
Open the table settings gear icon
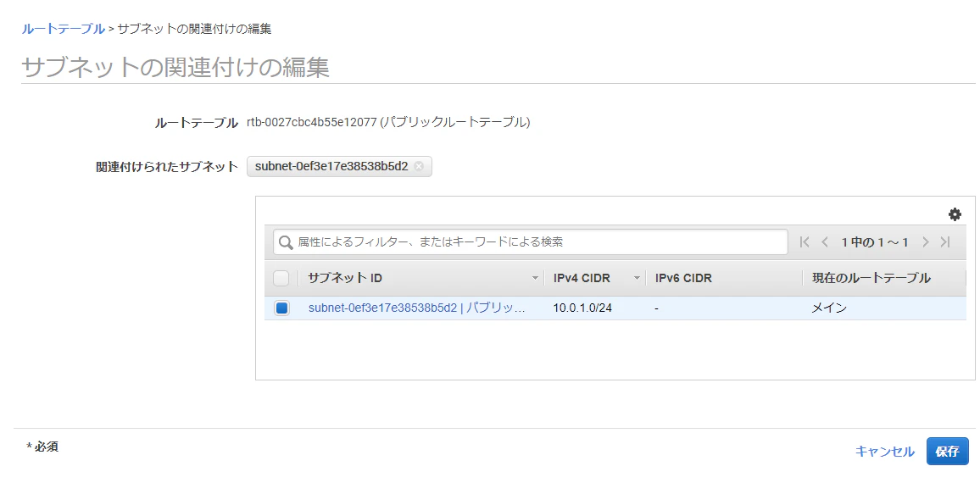[955, 215]
